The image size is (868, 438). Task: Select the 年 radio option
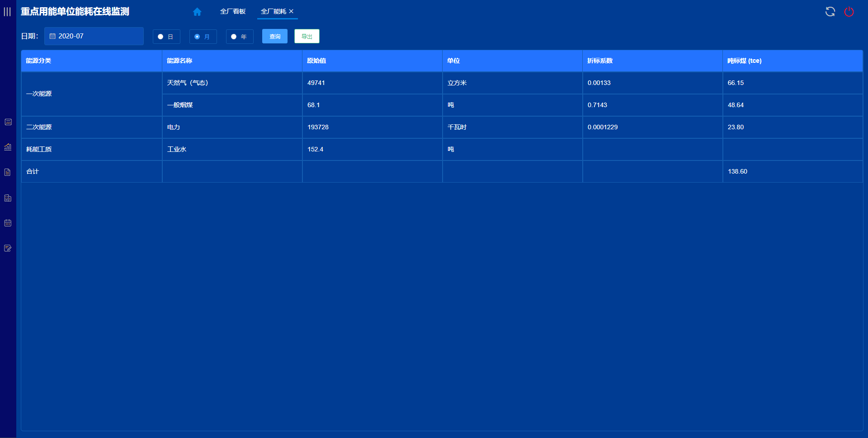coord(240,37)
